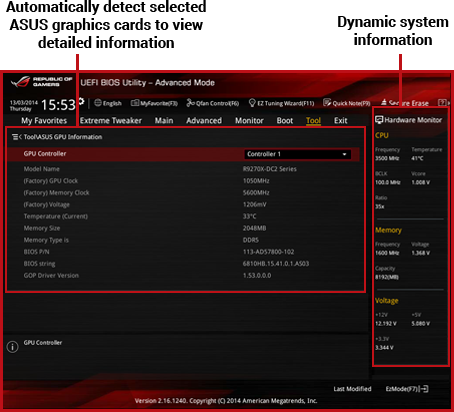Click the GOP Driver Version value 1.53.0.0.0
Viewport: 454px width, 412px height.
257,275
